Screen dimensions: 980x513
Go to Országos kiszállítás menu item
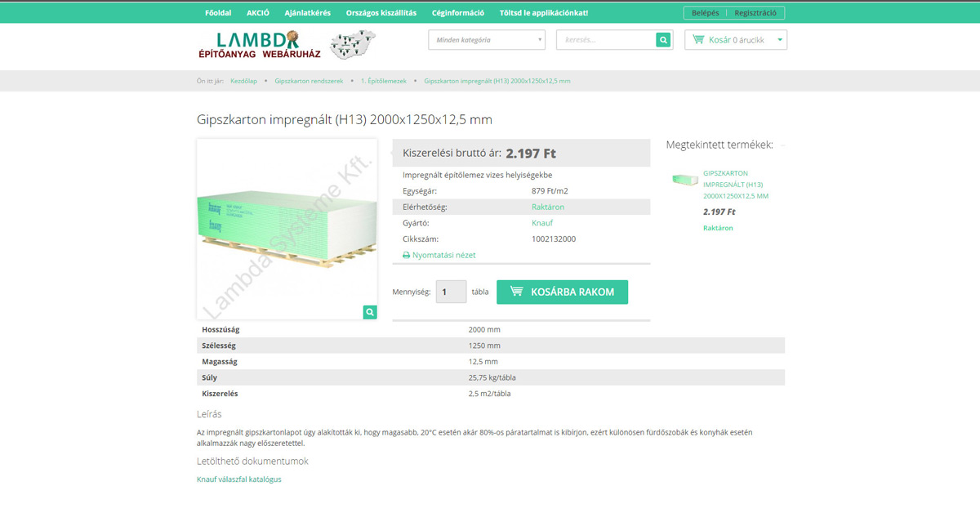[381, 13]
